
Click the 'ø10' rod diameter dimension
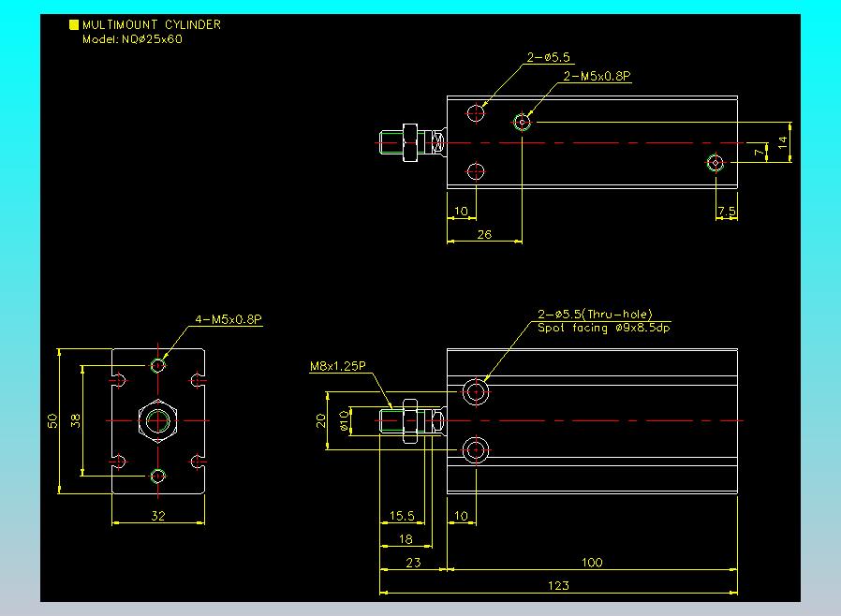pyautogui.click(x=345, y=421)
